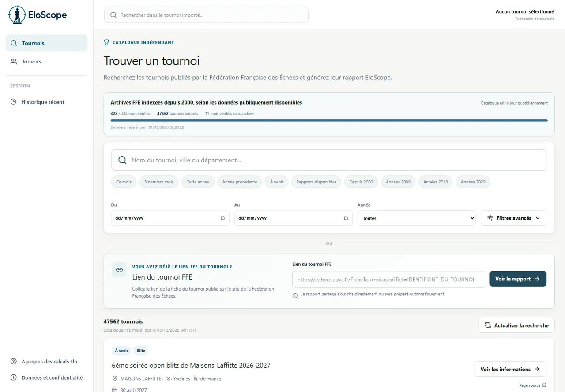This screenshot has width=565, height=392.
Task: Open À propos des calculs Elo
Action: 46,362
